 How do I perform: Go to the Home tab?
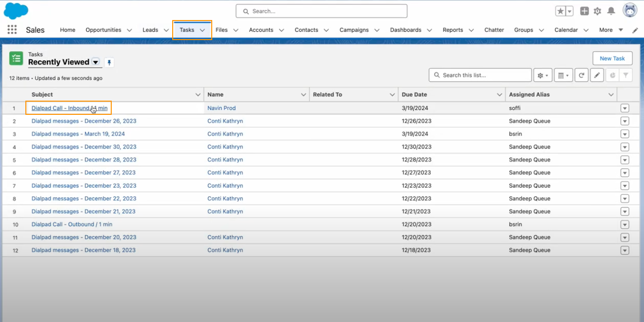tap(68, 30)
